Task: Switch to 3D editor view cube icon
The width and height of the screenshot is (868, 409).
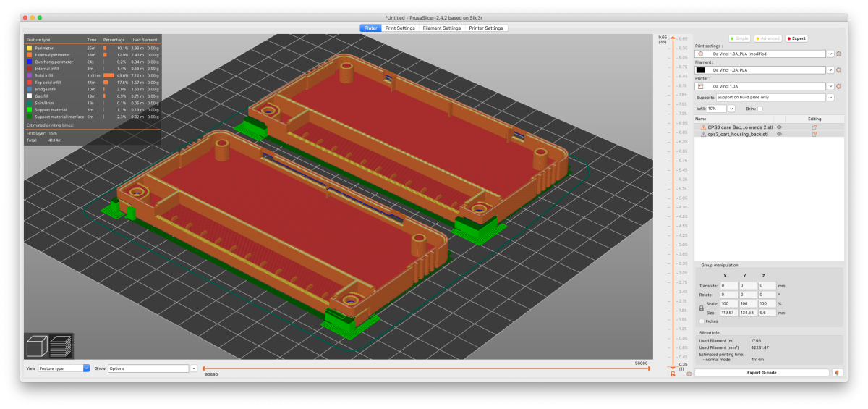Action: (x=38, y=347)
